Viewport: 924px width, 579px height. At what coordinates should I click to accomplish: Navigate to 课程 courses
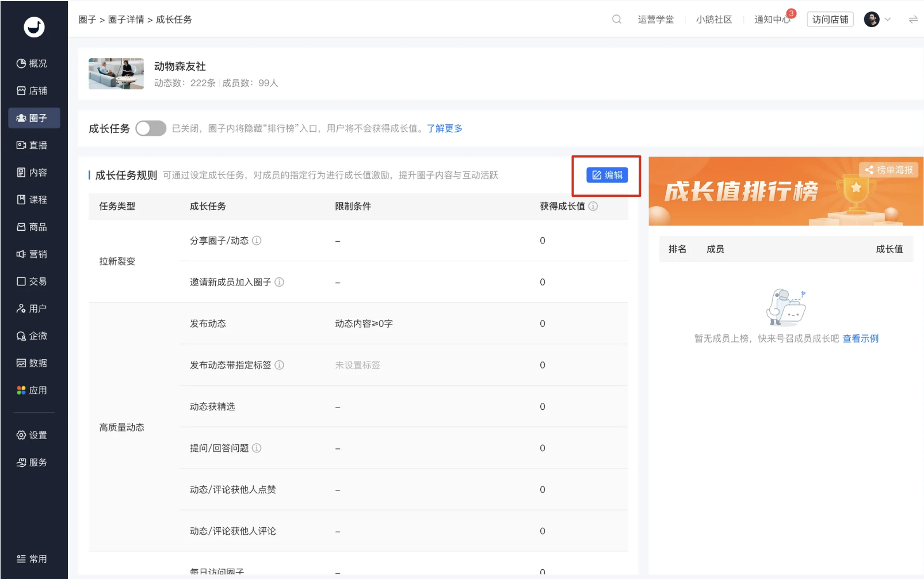(x=32, y=200)
